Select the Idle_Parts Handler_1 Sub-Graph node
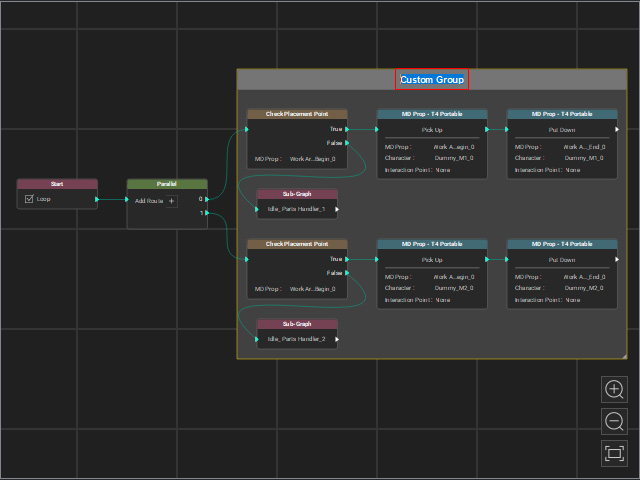640x480 pixels. tap(297, 204)
